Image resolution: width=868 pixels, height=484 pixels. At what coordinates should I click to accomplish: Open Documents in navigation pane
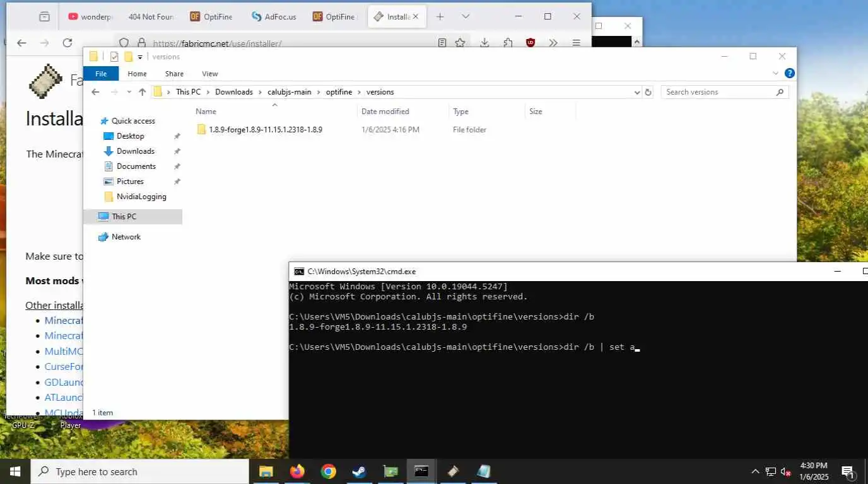pyautogui.click(x=136, y=166)
